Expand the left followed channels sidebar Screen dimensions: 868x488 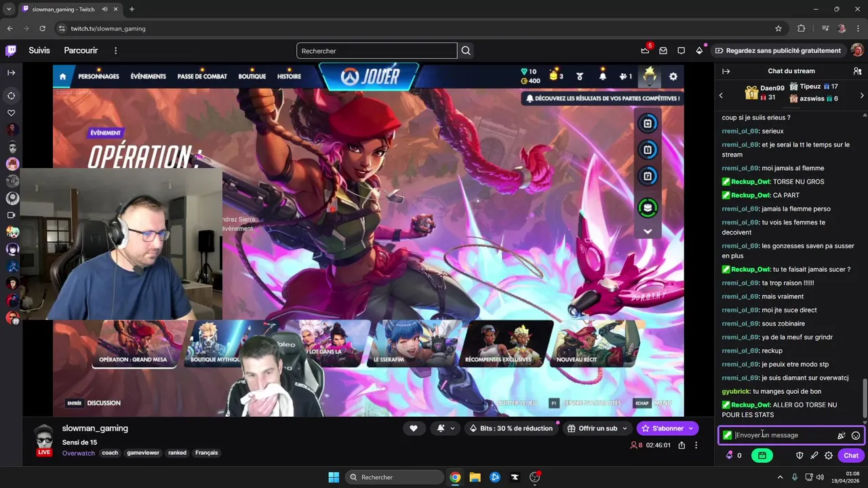tap(12, 73)
